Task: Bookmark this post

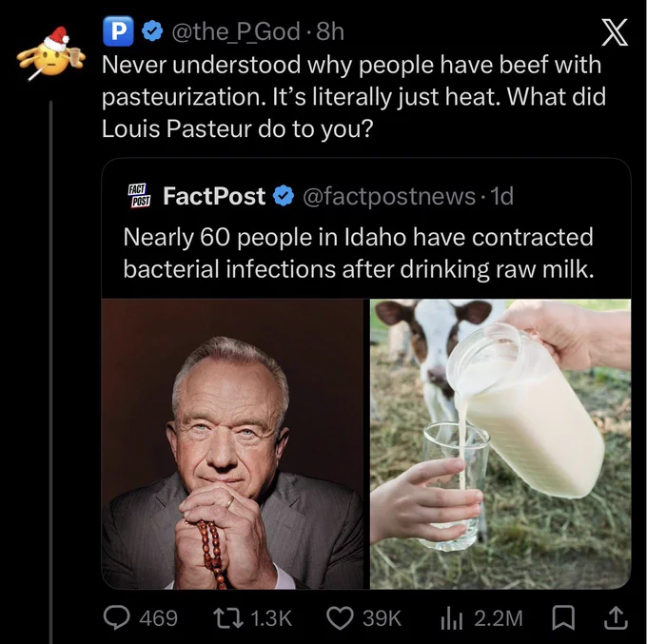Action: (563, 618)
